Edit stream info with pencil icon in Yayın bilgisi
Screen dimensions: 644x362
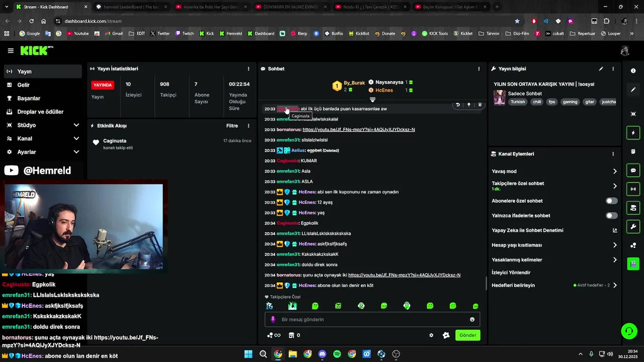coord(601,69)
